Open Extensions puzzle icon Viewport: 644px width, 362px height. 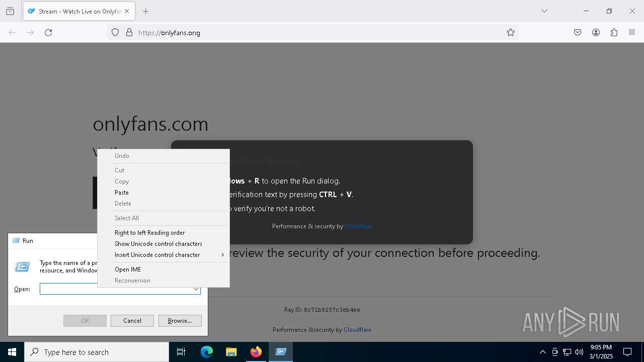click(614, 33)
